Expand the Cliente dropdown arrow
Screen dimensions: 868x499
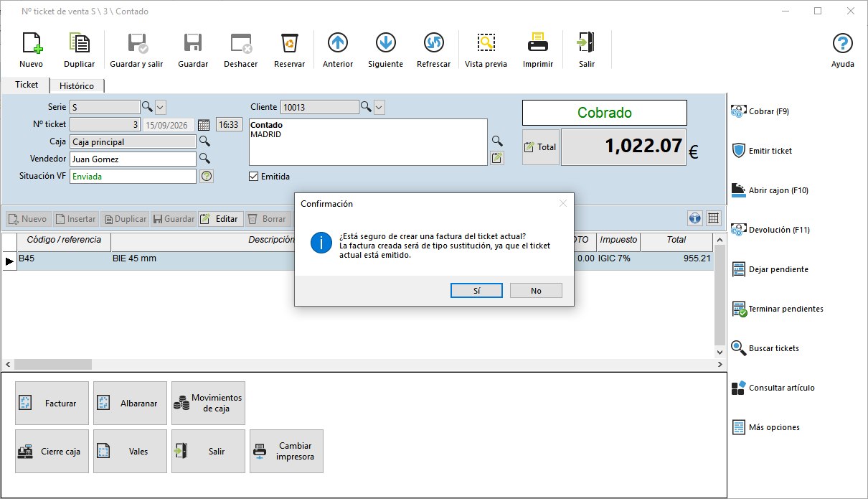[x=379, y=107]
